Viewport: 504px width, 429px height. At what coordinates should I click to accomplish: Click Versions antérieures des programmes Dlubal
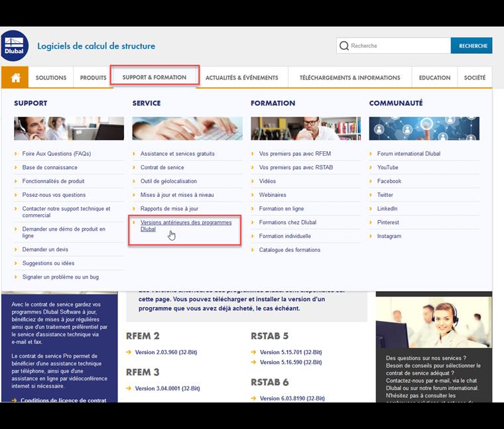(186, 225)
